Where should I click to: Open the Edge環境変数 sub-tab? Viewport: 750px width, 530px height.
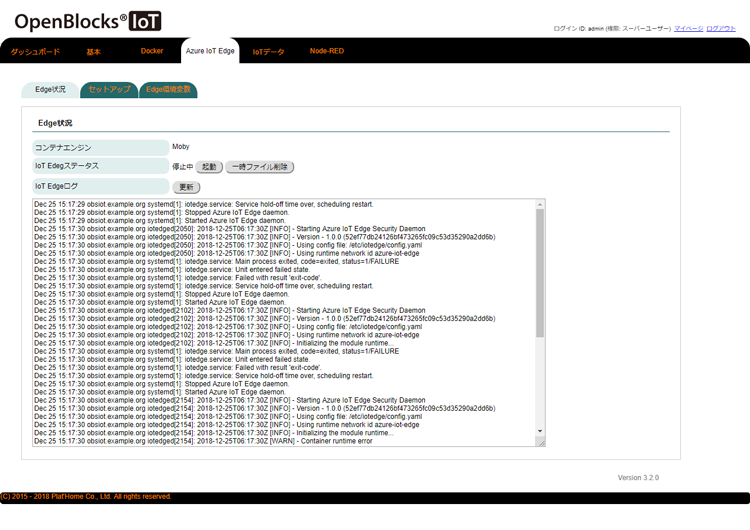click(168, 89)
